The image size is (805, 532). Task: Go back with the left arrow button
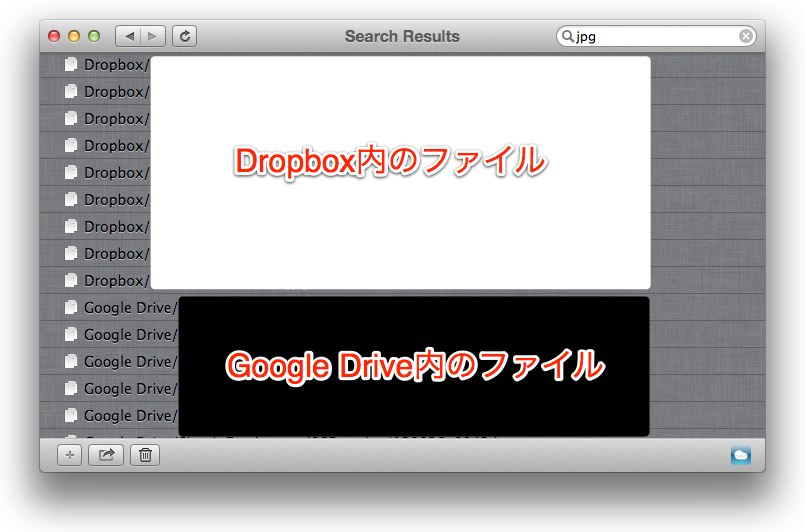[129, 36]
